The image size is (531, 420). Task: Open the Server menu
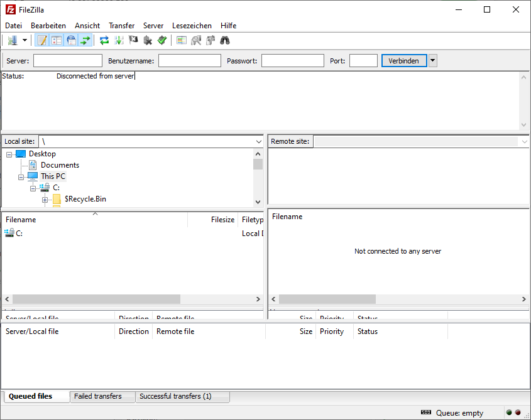coord(153,26)
